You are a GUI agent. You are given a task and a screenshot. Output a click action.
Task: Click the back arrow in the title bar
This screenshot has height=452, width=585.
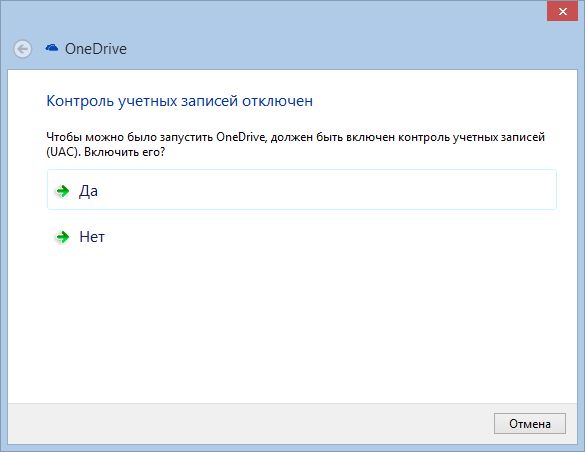(22, 49)
